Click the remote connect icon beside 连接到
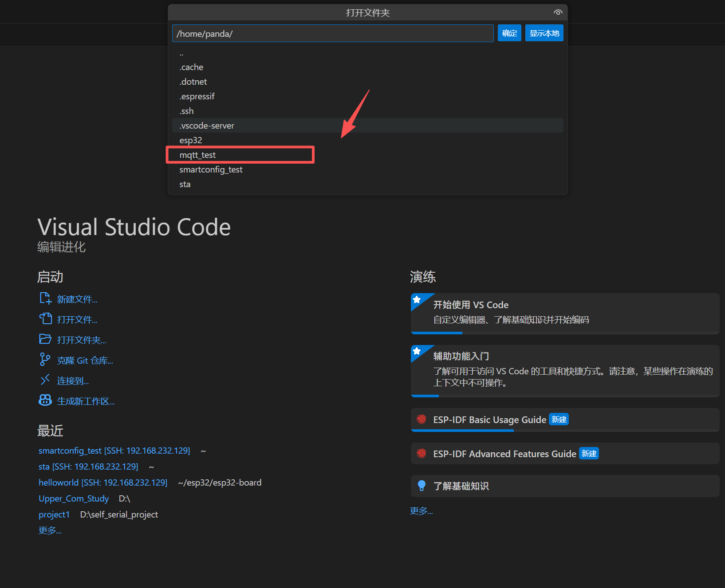 click(x=45, y=380)
